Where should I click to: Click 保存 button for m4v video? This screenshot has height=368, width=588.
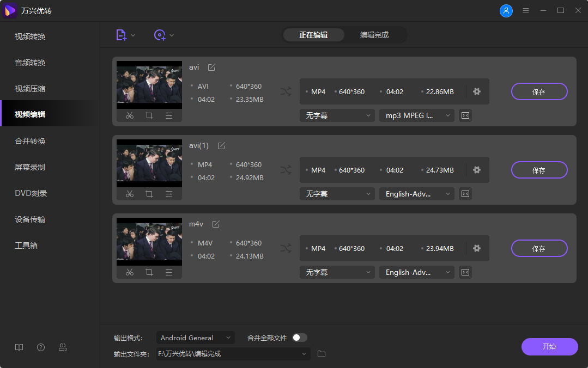(x=539, y=249)
